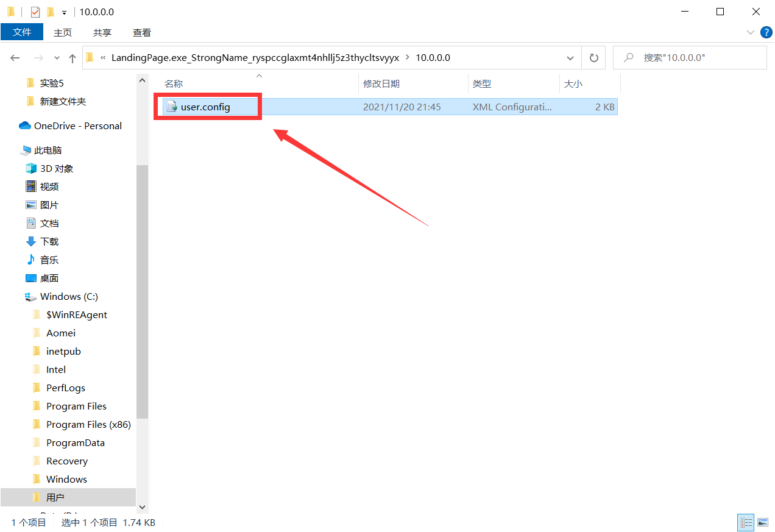The height and width of the screenshot is (532, 775).
Task: Go forward with the right arrow
Action: (x=38, y=58)
